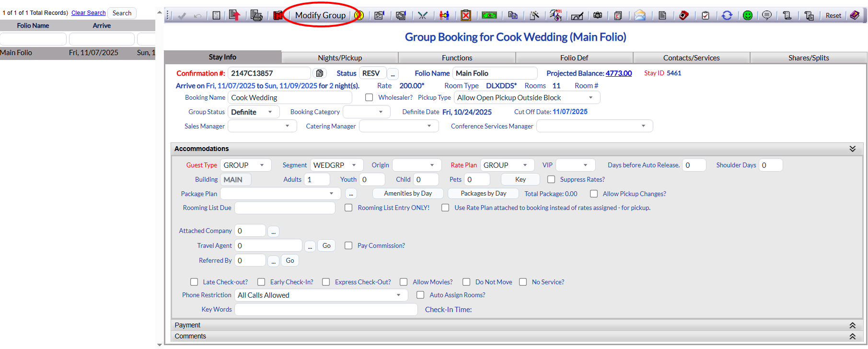The image size is (868, 349).
Task: Expand the Segment WEDGRP dropdown
Action: pyautogui.click(x=337, y=165)
